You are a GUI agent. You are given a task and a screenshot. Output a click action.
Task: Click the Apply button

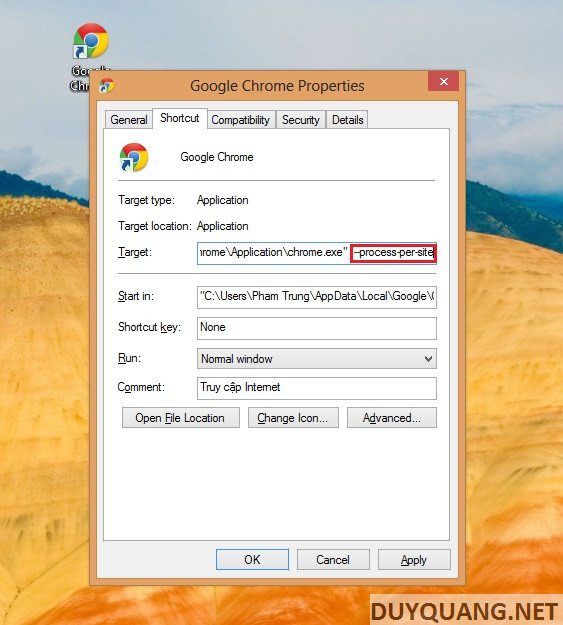414,560
